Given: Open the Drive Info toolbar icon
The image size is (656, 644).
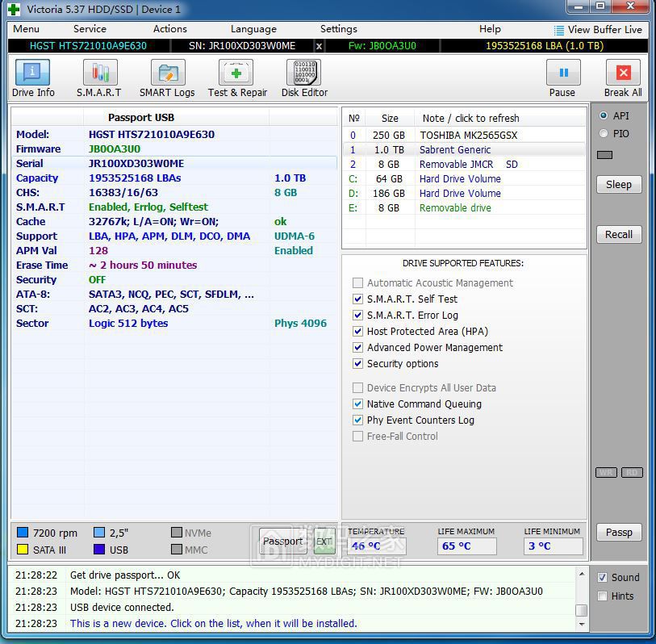Looking at the screenshot, I should point(32,72).
